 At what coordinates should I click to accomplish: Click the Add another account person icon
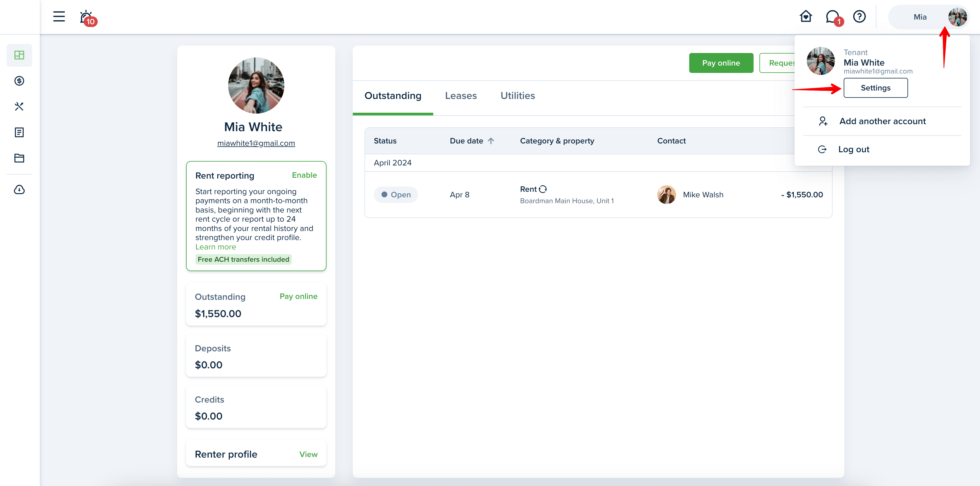[x=823, y=121]
